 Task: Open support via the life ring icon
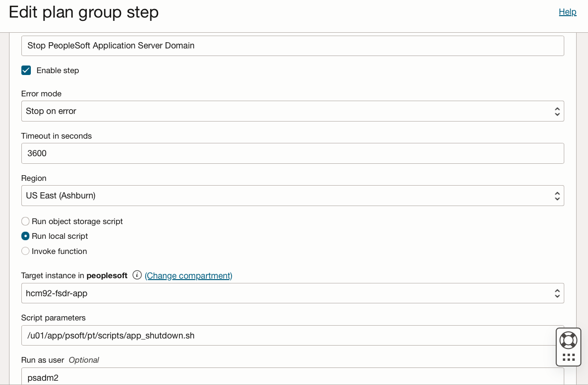(x=568, y=339)
